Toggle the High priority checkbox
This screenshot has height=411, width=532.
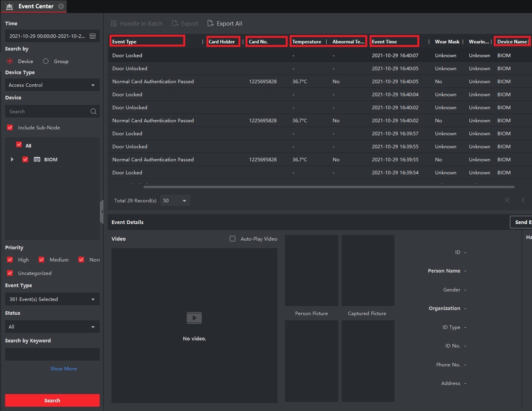10,260
